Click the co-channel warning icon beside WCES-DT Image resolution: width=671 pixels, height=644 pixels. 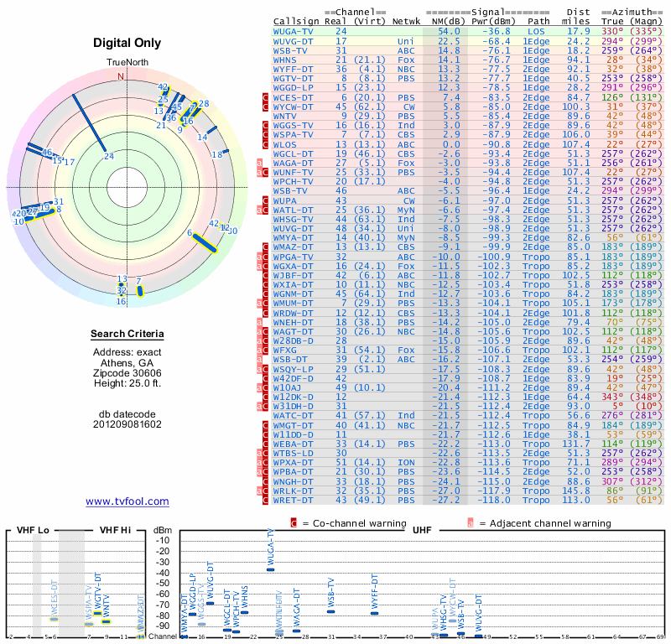(x=265, y=98)
